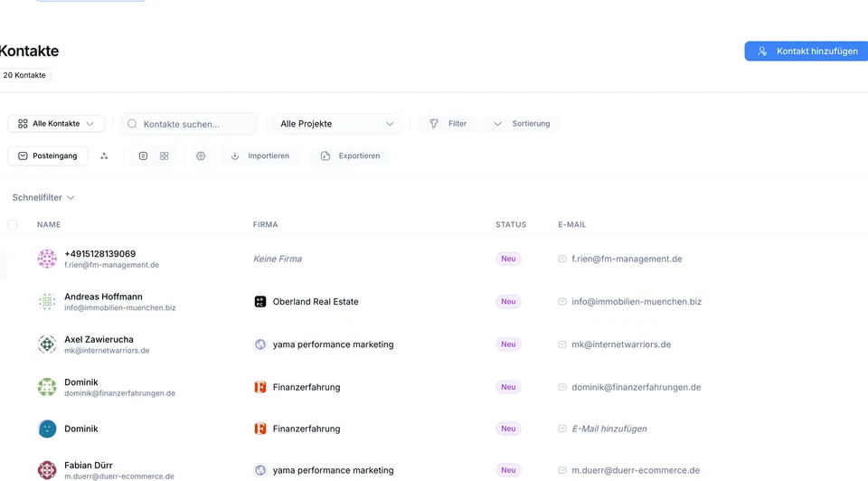Open the Sortierung dropdown
This screenshot has width=868, height=481.
(x=522, y=124)
